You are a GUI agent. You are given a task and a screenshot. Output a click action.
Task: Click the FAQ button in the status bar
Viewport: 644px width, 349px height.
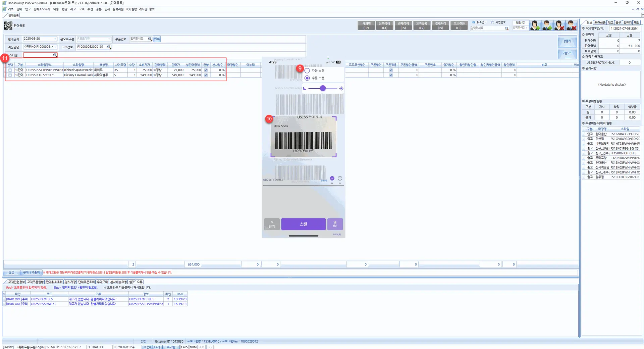pyautogui.click(x=157, y=347)
